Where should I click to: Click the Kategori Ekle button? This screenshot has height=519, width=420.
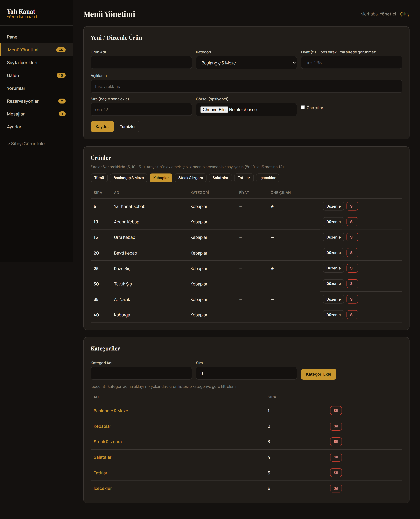click(318, 374)
